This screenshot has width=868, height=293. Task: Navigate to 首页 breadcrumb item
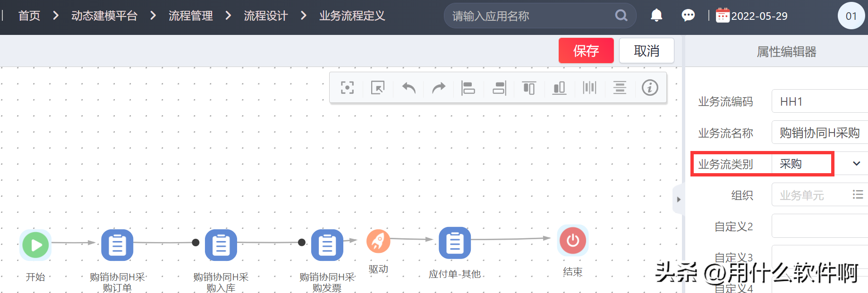[x=29, y=16]
